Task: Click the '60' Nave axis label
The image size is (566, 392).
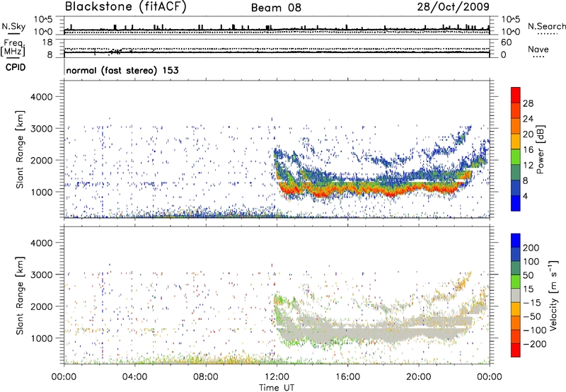Action: pyautogui.click(x=506, y=42)
